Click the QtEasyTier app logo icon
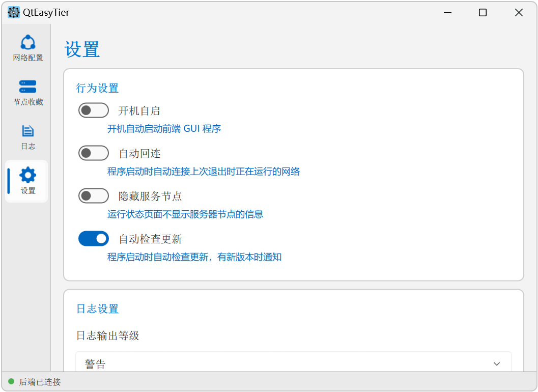 tap(14, 12)
